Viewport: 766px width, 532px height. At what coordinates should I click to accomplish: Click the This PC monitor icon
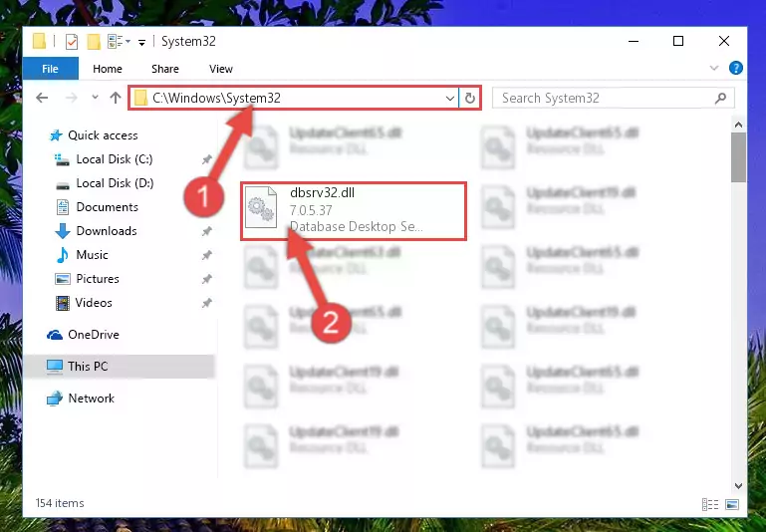(x=55, y=367)
